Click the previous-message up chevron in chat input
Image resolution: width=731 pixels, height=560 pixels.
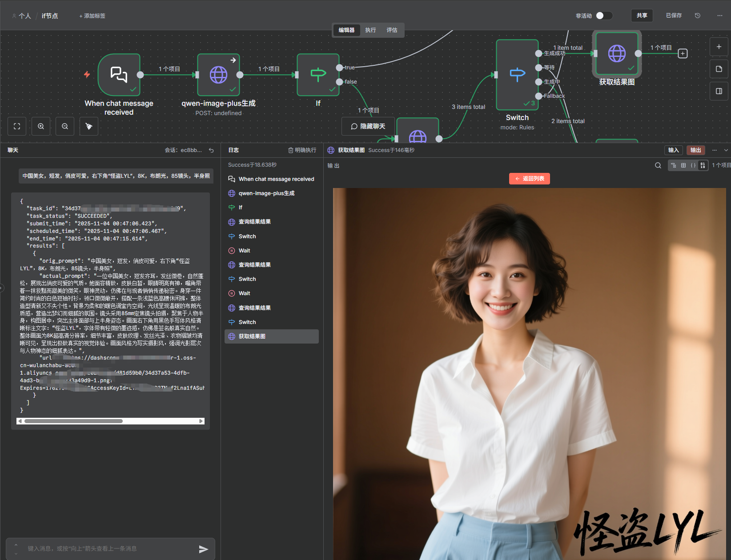pos(16,545)
